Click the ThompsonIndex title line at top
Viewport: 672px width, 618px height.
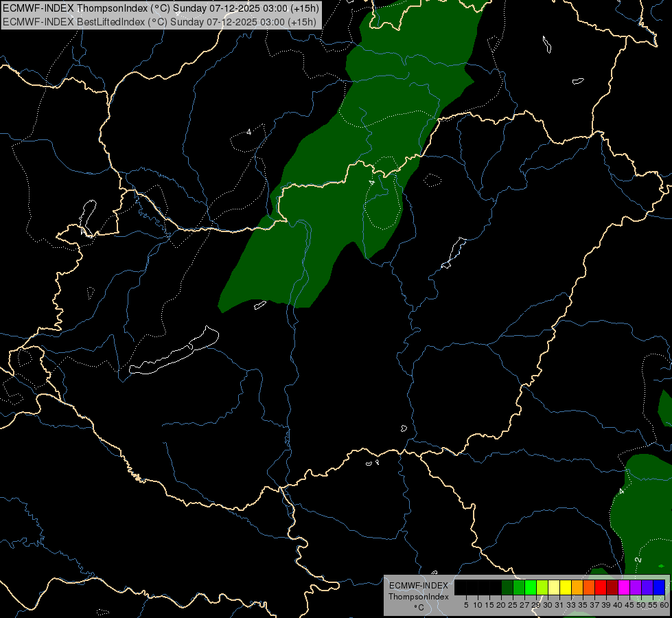coord(161,8)
